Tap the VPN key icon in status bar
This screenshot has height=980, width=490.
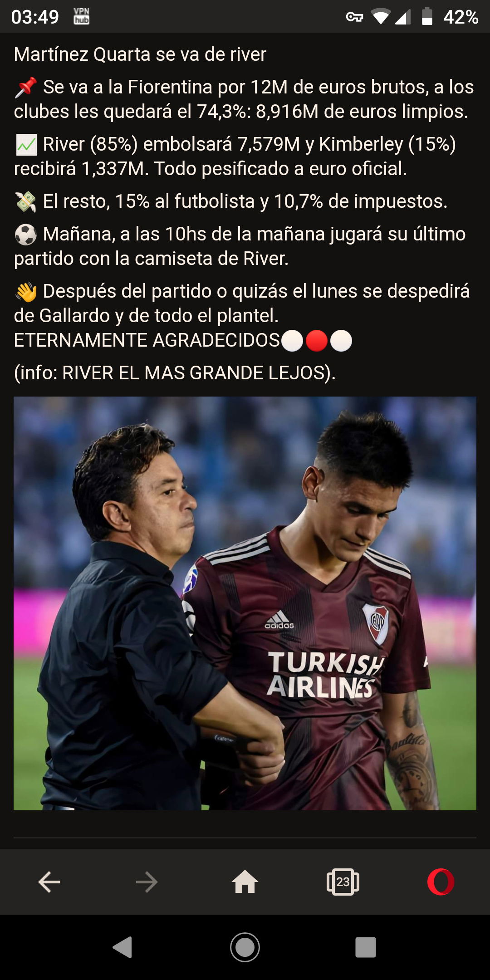click(354, 17)
